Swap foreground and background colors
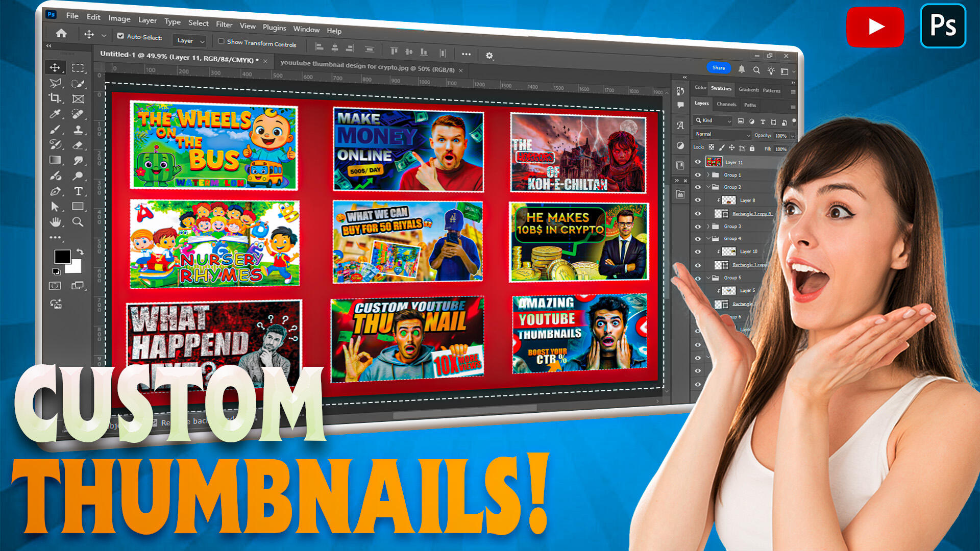Screen dimensions: 980x551 click(x=80, y=252)
